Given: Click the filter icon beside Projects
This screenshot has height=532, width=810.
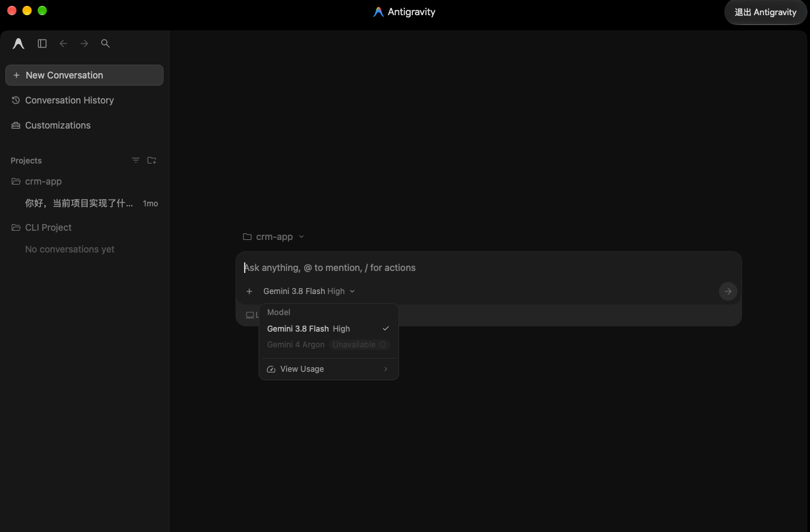Looking at the screenshot, I should (136, 160).
